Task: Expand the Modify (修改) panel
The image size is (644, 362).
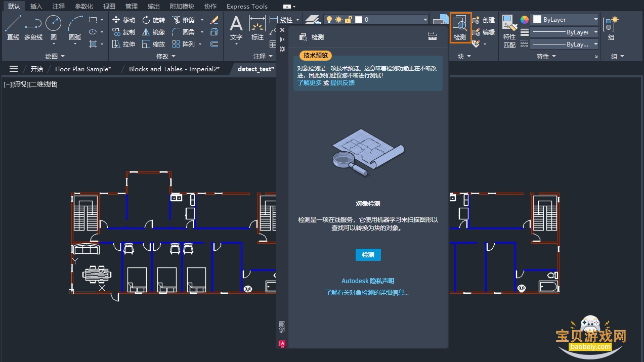Action: [x=165, y=56]
